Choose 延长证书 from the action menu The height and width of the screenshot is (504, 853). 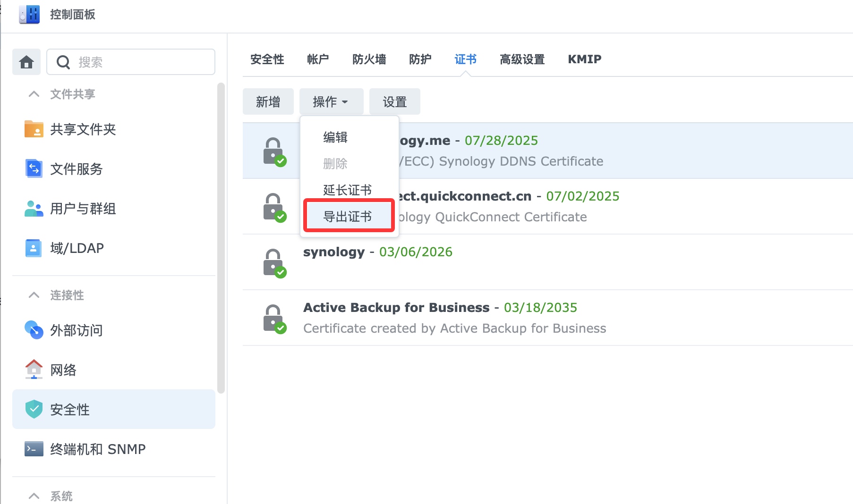click(x=349, y=190)
